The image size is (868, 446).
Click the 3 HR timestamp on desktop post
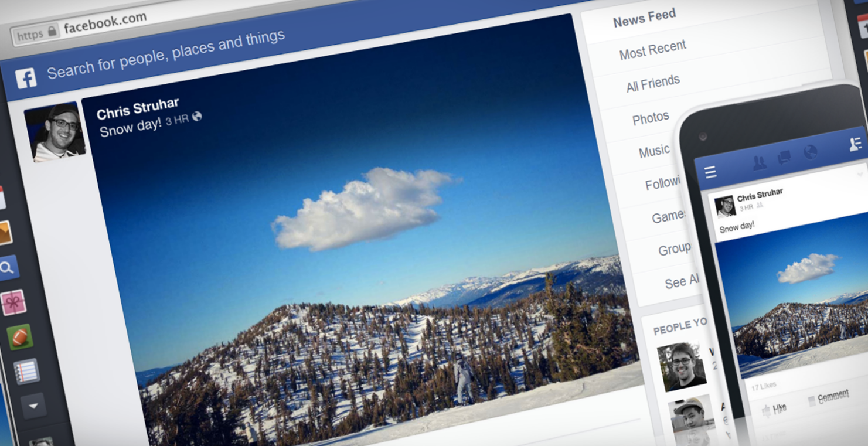[x=177, y=120]
